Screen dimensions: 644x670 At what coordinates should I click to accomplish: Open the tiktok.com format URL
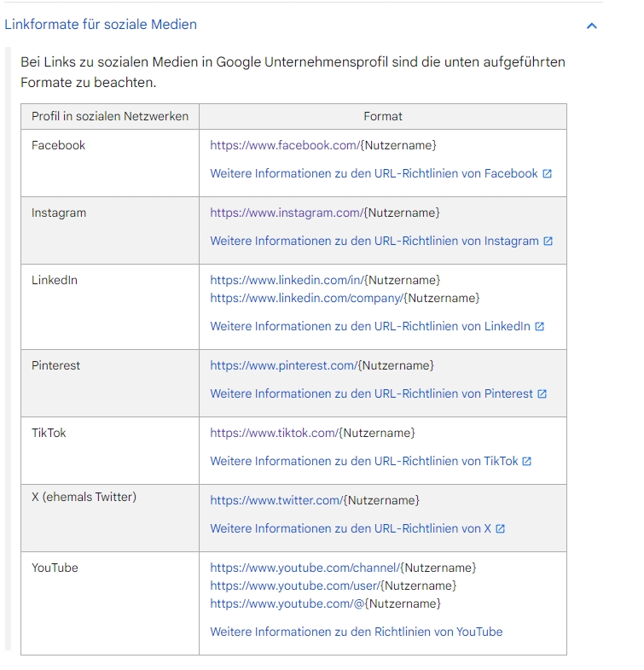pyautogui.click(x=275, y=434)
